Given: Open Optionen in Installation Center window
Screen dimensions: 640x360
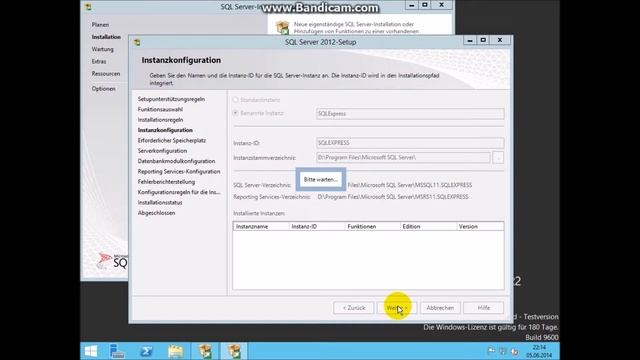Looking at the screenshot, I should click(x=103, y=89).
